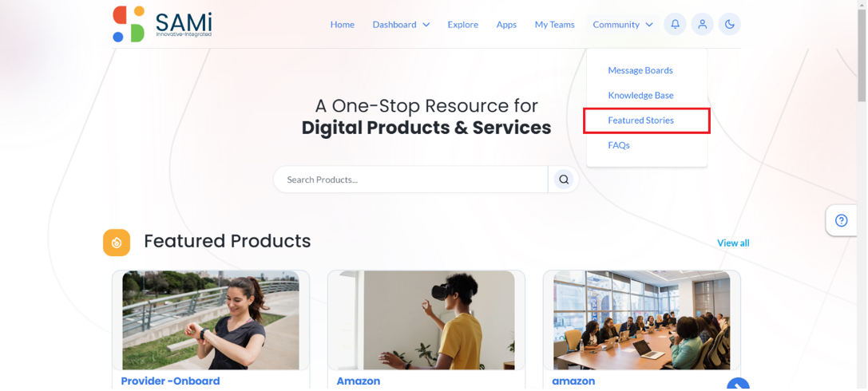Click the blue floating edit button
Image resolution: width=868 pixels, height=391 pixels.
click(x=738, y=385)
